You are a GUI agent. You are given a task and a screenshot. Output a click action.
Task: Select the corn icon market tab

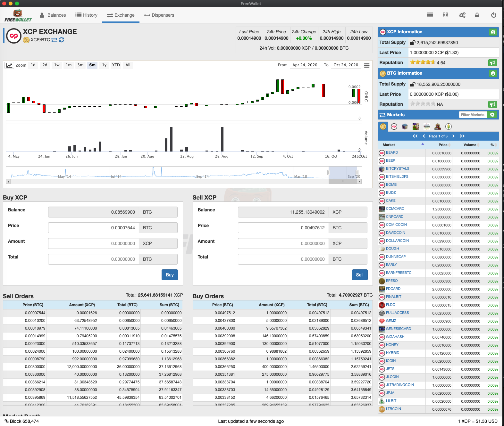click(449, 127)
